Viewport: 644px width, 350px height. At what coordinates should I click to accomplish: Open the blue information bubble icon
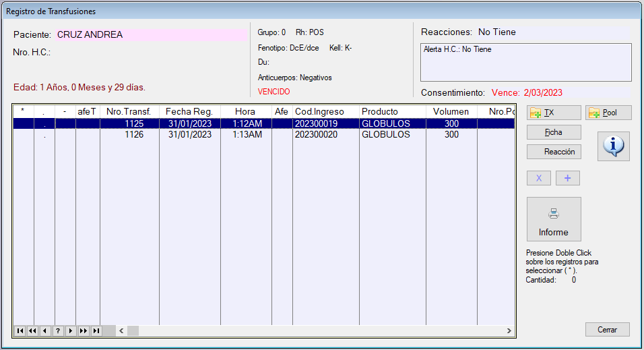coord(613,146)
